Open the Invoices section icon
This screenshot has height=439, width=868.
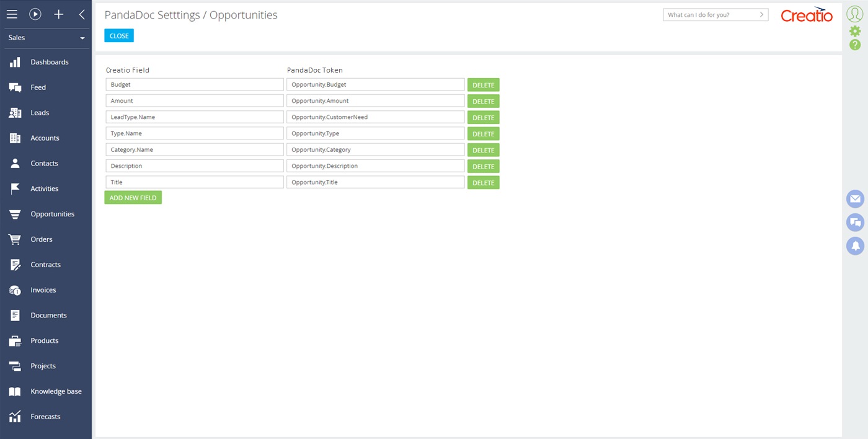pos(15,290)
